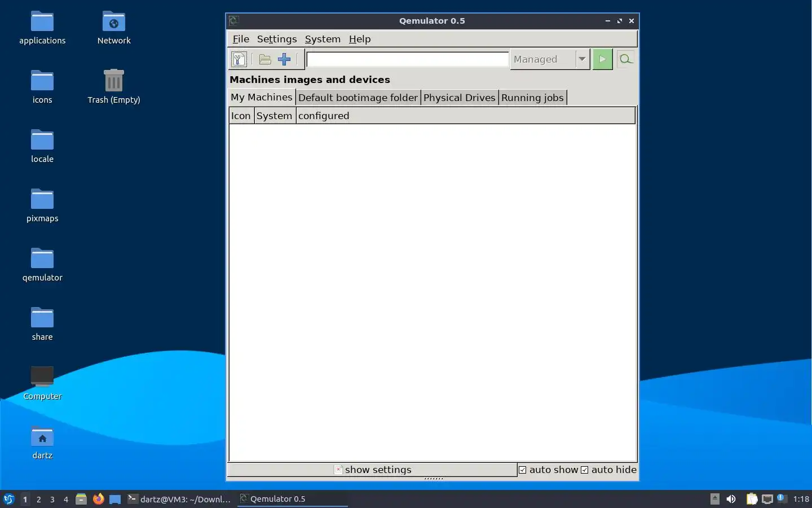Click the open folder toolbar icon
Screen dimensions: 812x508
pyautogui.click(x=265, y=59)
